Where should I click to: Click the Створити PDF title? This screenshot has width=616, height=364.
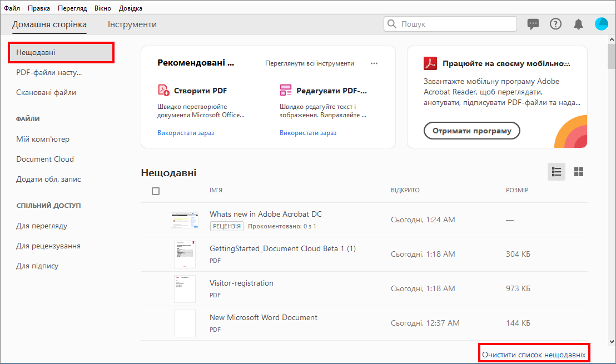pos(200,91)
